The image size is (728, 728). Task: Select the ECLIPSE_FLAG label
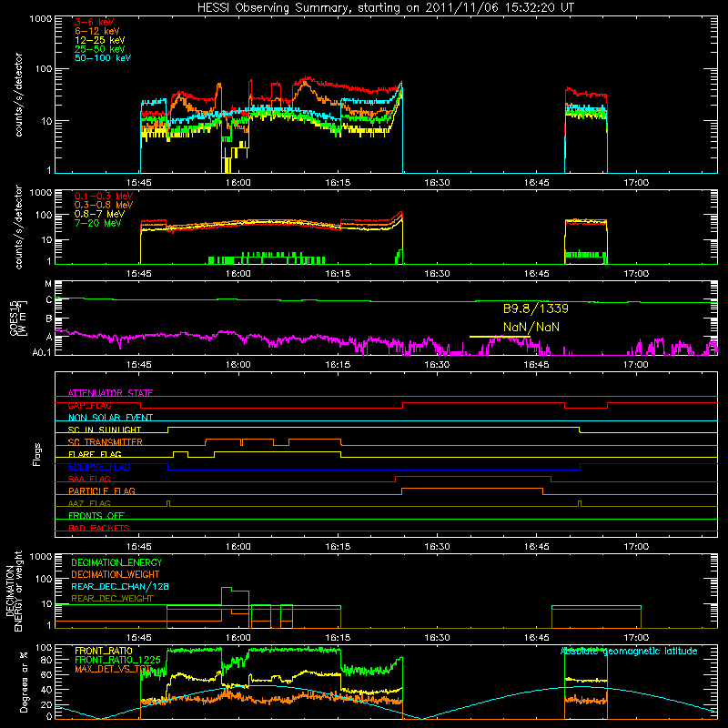pyautogui.click(x=99, y=467)
